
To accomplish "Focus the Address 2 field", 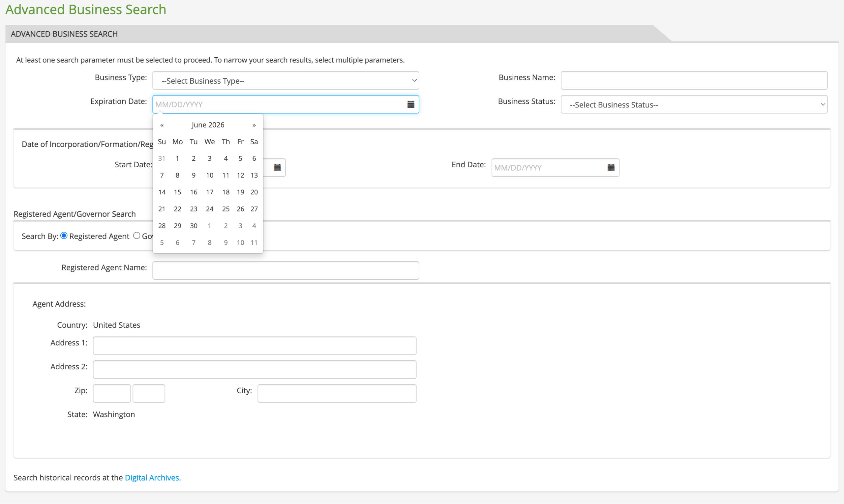I will pyautogui.click(x=255, y=370).
